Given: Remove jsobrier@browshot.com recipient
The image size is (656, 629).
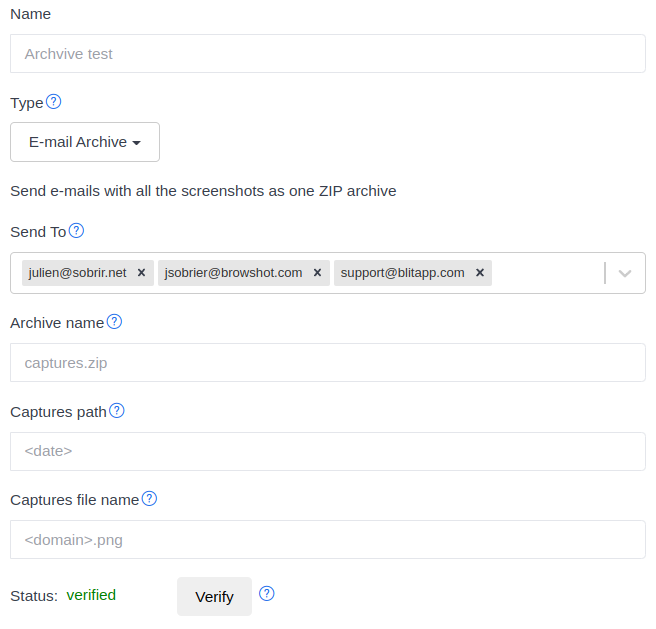Looking at the screenshot, I should click(x=318, y=273).
